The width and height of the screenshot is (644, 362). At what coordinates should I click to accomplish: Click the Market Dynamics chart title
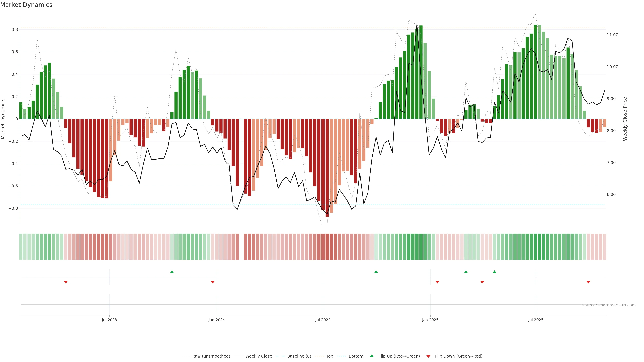pyautogui.click(x=26, y=5)
